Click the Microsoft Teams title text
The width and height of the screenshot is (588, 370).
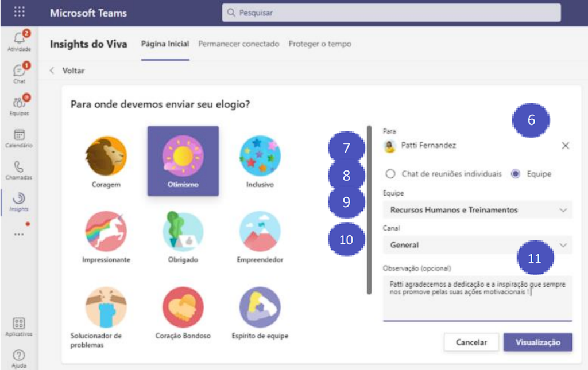pos(88,13)
